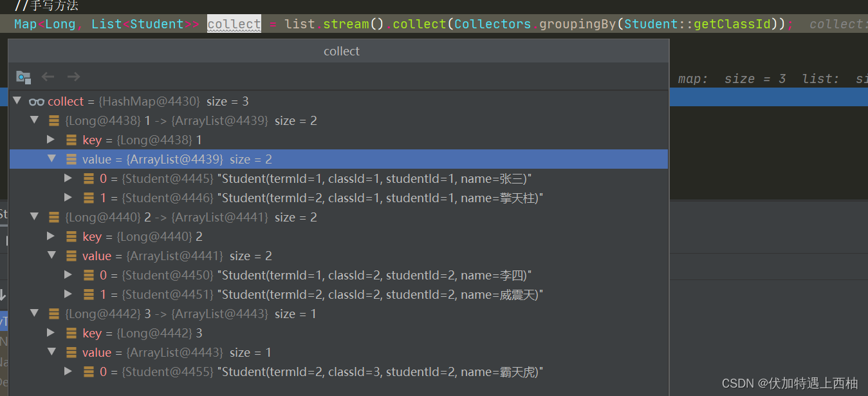Select value = ArrayList@4439 size = 2 text
This screenshot has width=868, height=396.
(177, 160)
